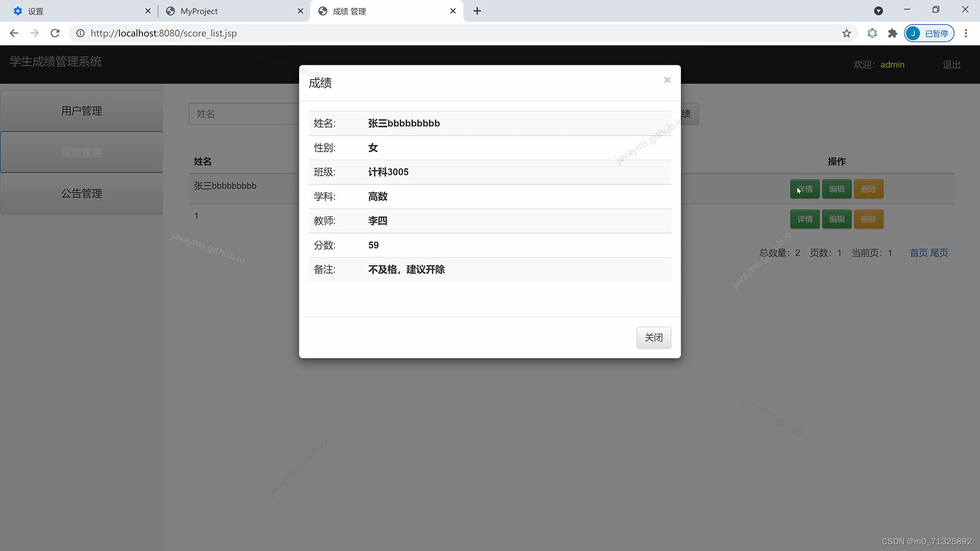Open 成绩管理 in the sidebar

82,152
